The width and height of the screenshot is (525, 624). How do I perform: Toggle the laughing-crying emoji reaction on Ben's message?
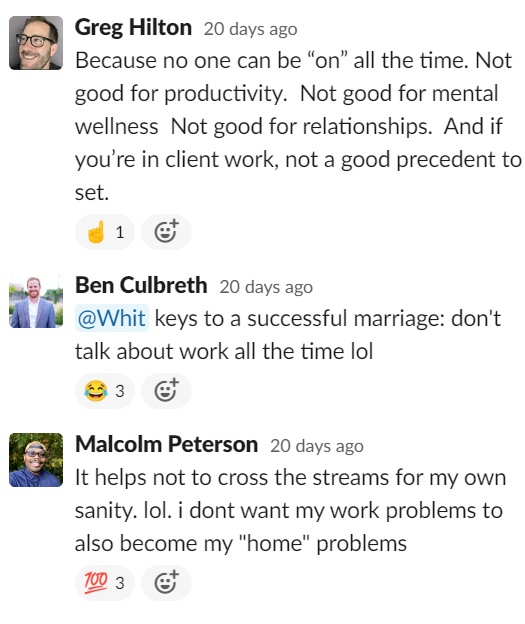tap(105, 391)
